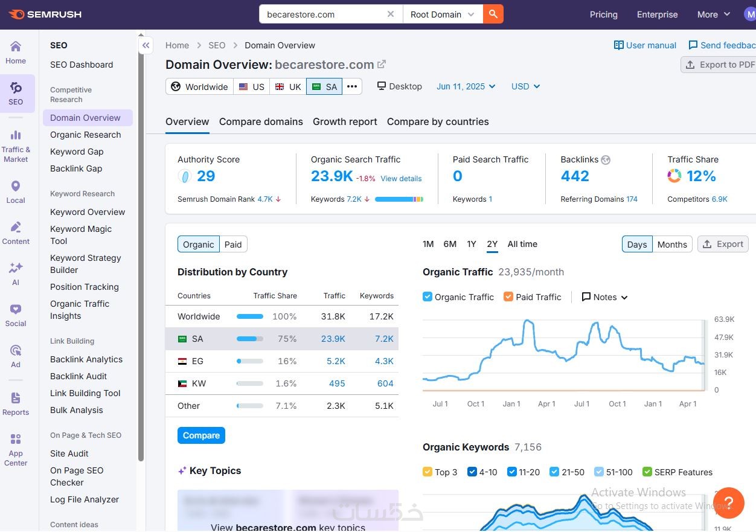
Task: Switch to Paid traffic view
Action: coord(233,244)
